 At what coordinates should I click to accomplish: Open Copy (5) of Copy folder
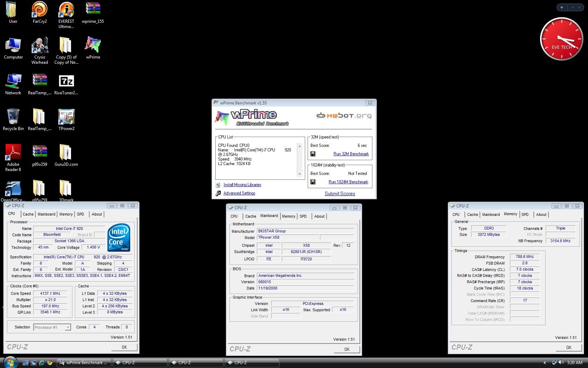66,50
